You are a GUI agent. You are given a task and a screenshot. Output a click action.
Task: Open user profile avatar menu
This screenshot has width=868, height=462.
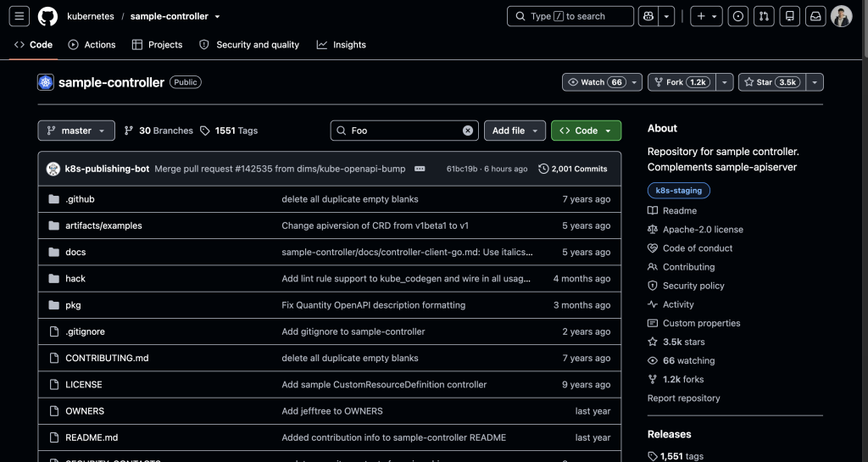click(842, 17)
